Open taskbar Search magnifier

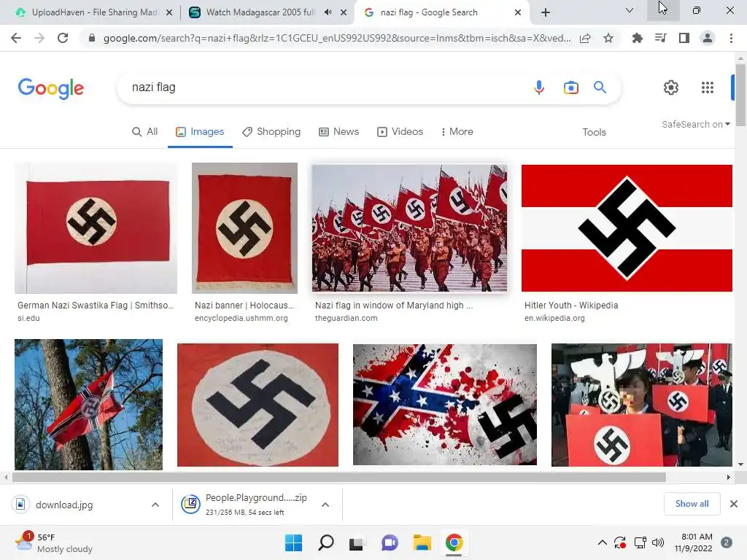point(326,542)
